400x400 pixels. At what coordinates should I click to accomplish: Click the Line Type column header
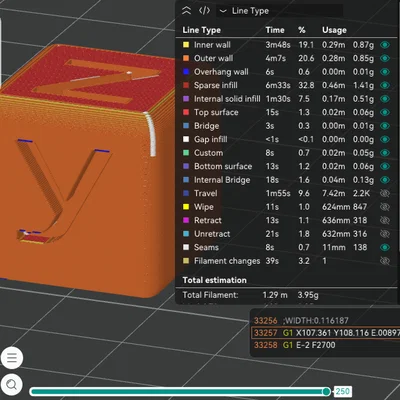click(x=201, y=30)
